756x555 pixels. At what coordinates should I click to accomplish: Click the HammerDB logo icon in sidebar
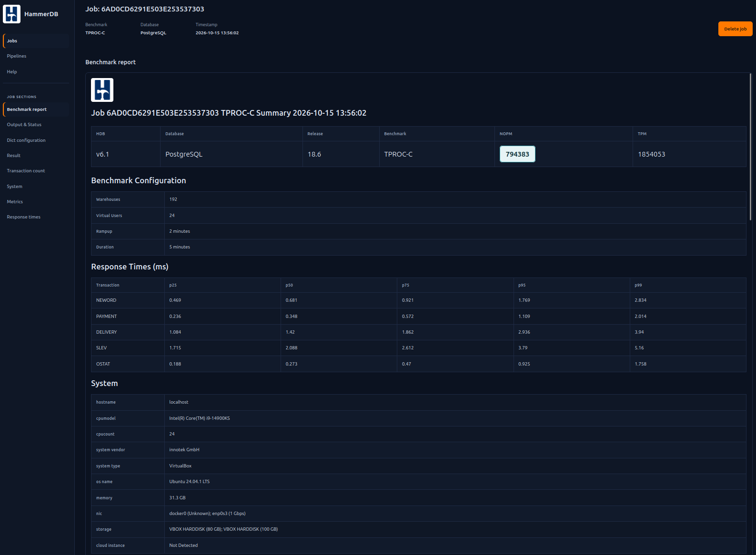point(11,14)
